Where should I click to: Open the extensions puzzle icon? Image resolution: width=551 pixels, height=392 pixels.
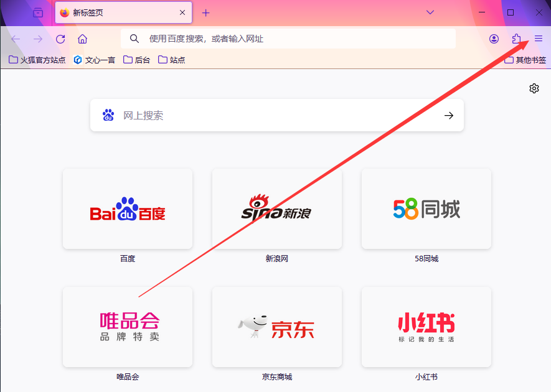click(516, 39)
